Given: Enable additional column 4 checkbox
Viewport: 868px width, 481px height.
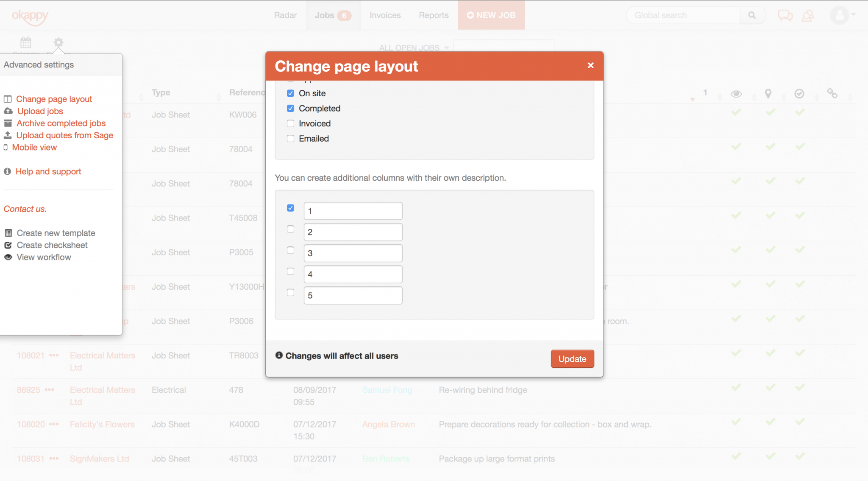Looking at the screenshot, I should [x=290, y=271].
